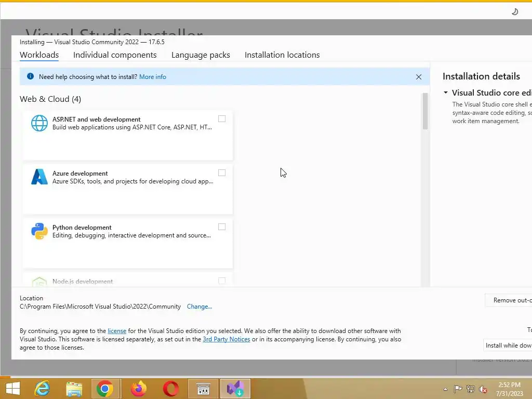
Task: Click the Azure development logo icon
Action: point(39,177)
